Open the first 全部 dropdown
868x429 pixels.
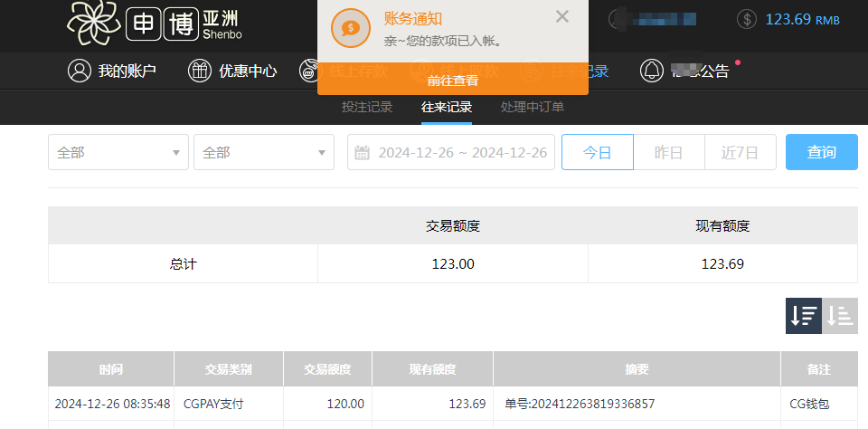[118, 152]
